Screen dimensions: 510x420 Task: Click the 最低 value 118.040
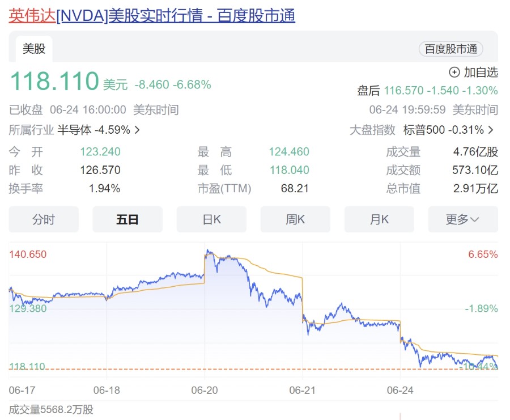(289, 170)
